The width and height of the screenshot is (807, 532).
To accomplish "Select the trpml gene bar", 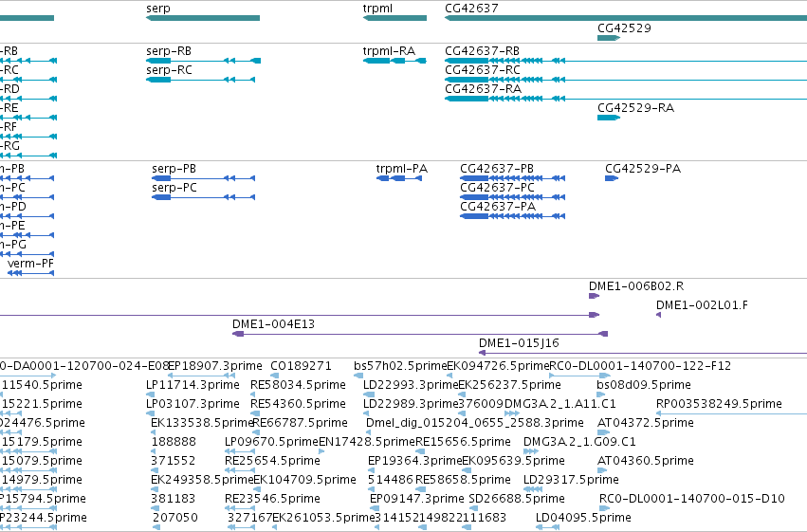I will pyautogui.click(x=394, y=18).
